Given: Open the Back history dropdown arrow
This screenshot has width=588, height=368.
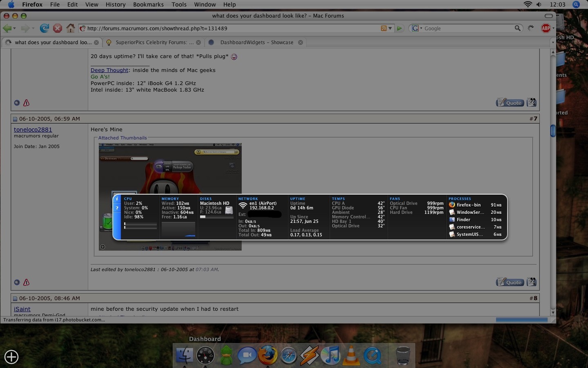Looking at the screenshot, I should pos(14,29).
